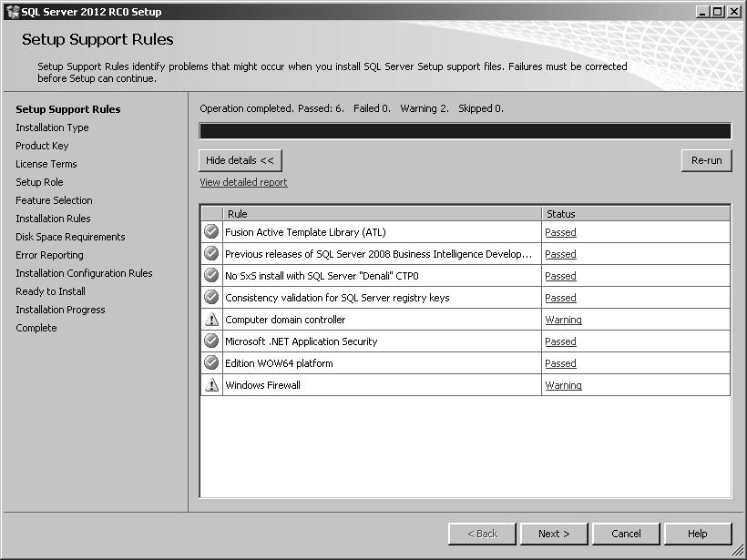Click the completed operation progress bar
The image size is (747, 560).
click(465, 131)
